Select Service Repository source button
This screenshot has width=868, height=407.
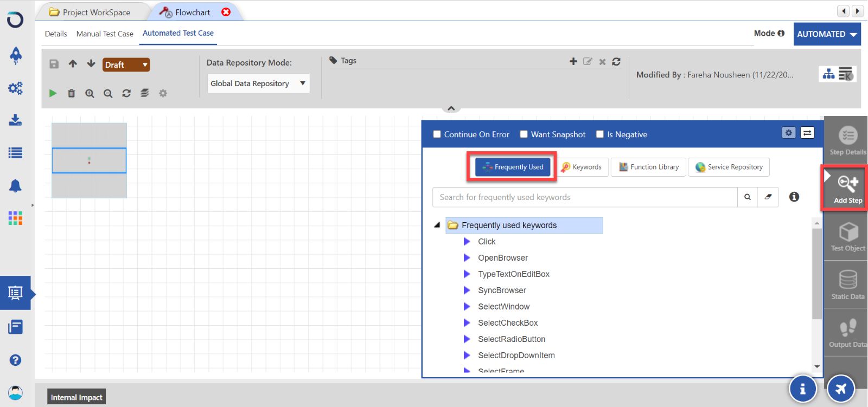tap(729, 167)
